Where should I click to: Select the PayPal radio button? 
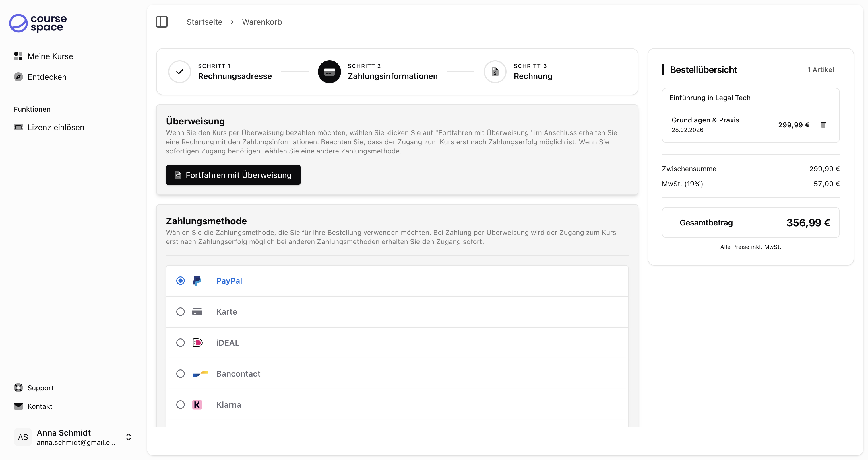181,281
